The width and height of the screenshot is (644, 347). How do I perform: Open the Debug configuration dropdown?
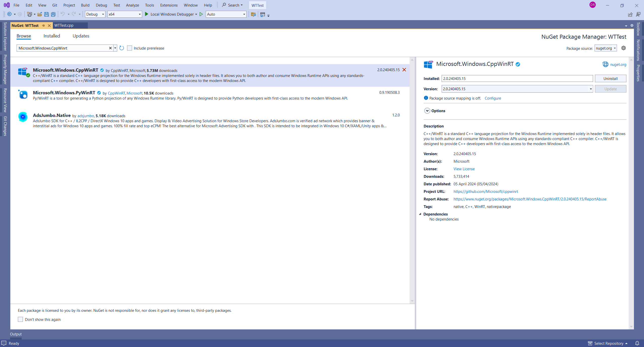point(95,14)
